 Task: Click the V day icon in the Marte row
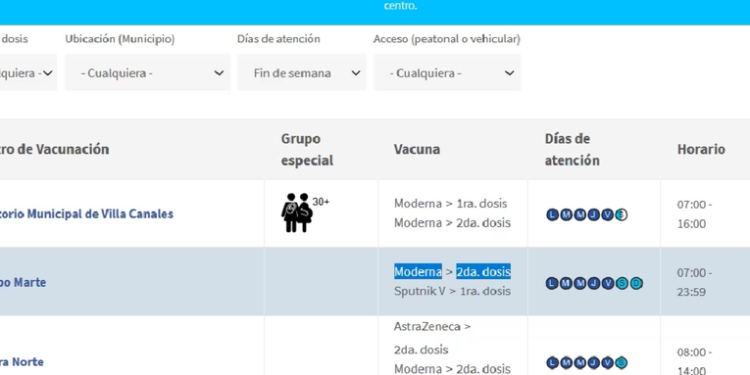coord(607,284)
